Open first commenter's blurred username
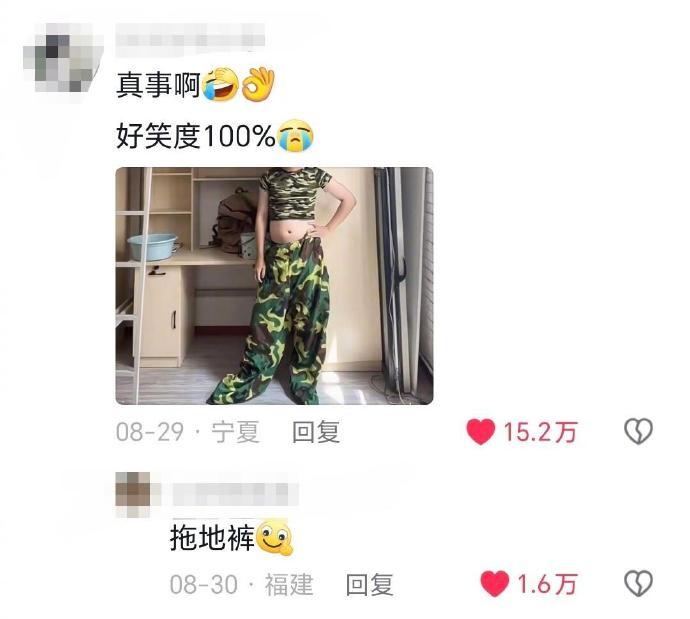 click(x=190, y=40)
